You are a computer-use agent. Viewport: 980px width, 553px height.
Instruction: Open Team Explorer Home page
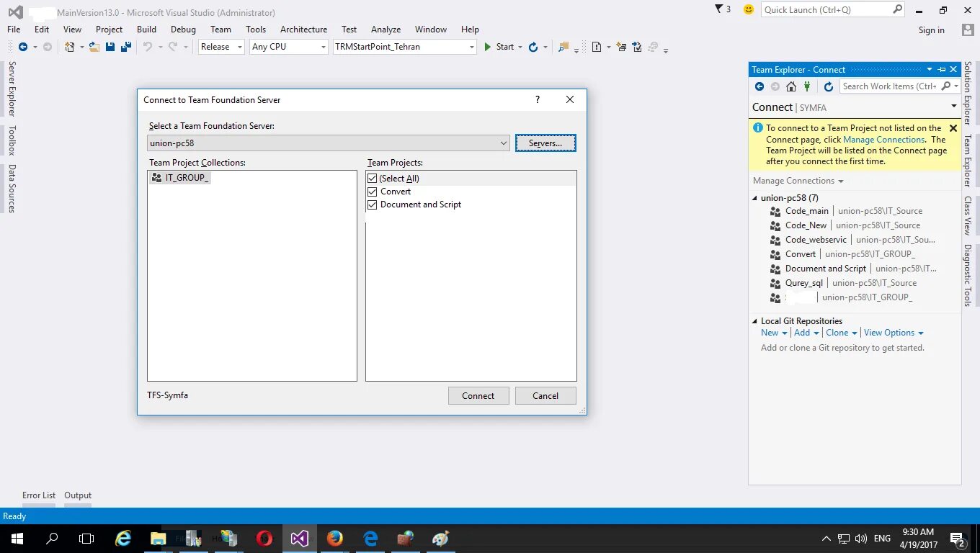click(791, 86)
